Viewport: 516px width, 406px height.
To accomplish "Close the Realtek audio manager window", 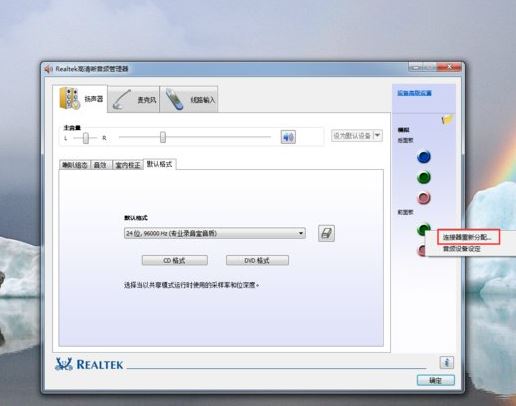I will [x=450, y=67].
